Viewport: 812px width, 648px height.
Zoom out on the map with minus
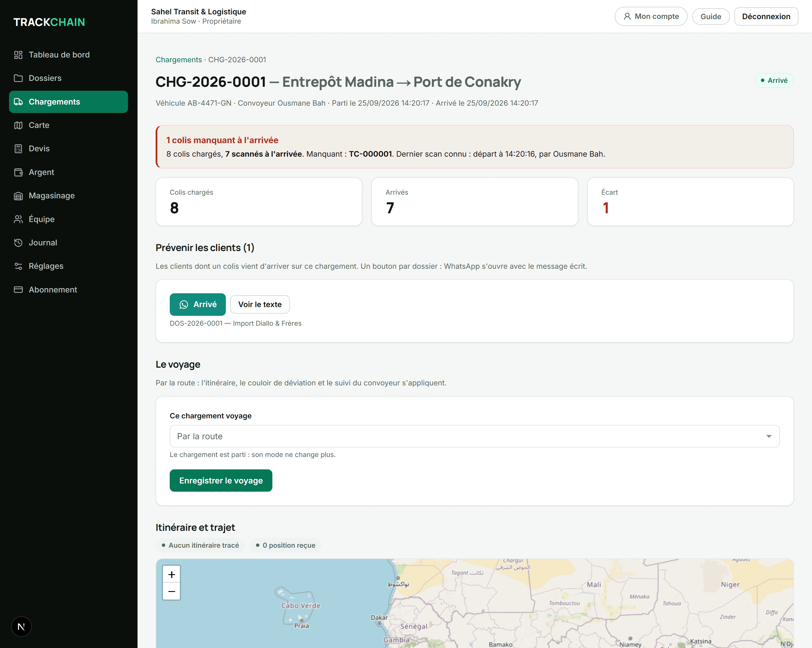click(171, 591)
